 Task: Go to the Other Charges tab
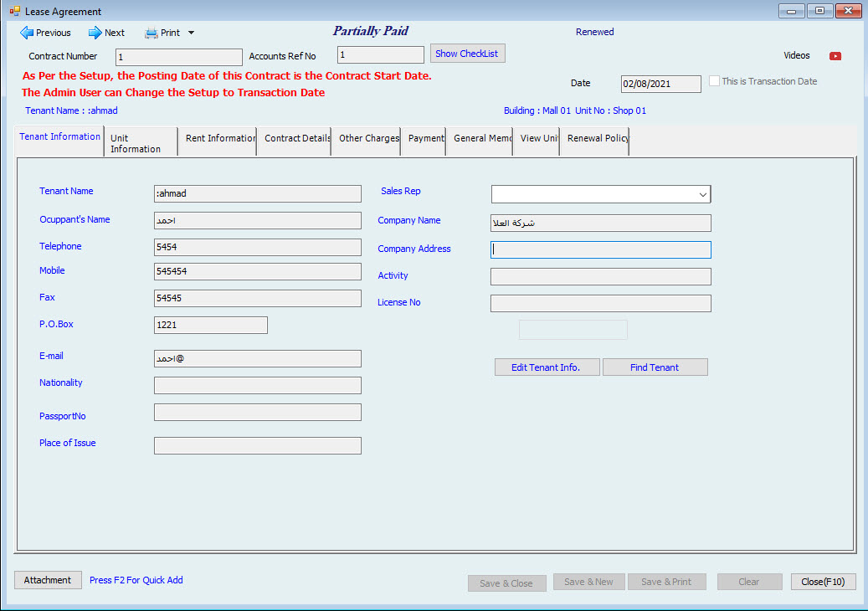coord(368,139)
